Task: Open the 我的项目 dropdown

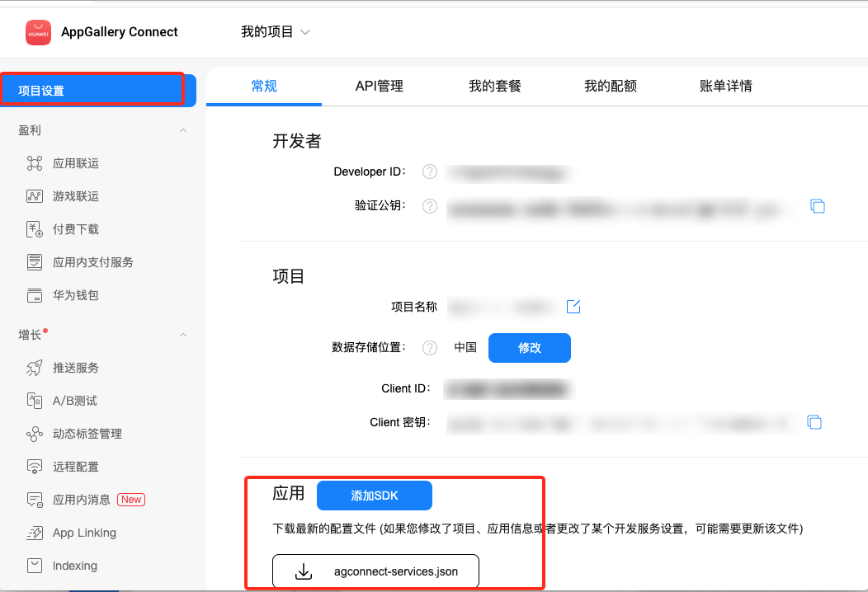Action: pyautogui.click(x=275, y=32)
